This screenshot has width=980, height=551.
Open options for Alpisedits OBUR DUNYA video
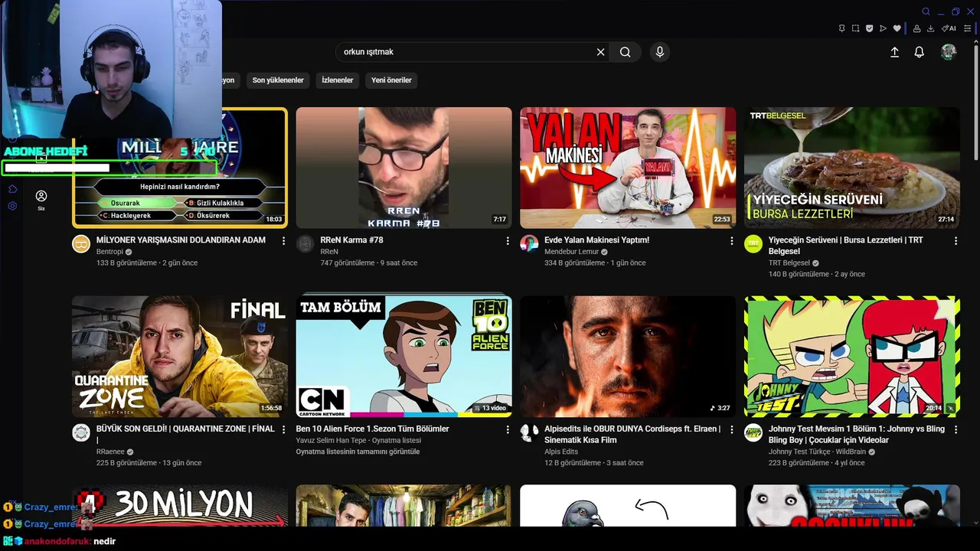pyautogui.click(x=732, y=429)
